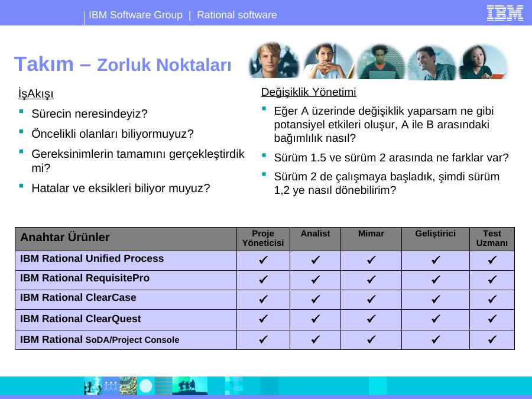532x399 pixels.
Task: Click the ClearCase checkmark under Analist
Action: point(316,299)
